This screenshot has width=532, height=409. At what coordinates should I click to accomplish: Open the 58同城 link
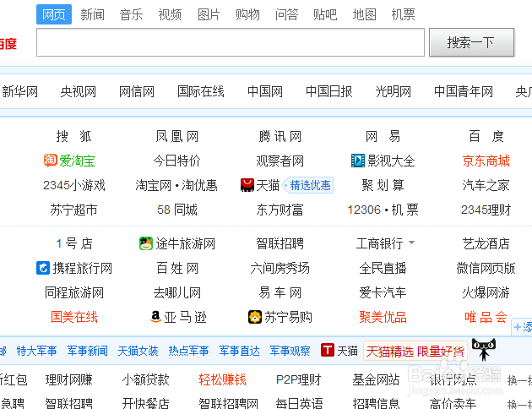click(x=177, y=210)
